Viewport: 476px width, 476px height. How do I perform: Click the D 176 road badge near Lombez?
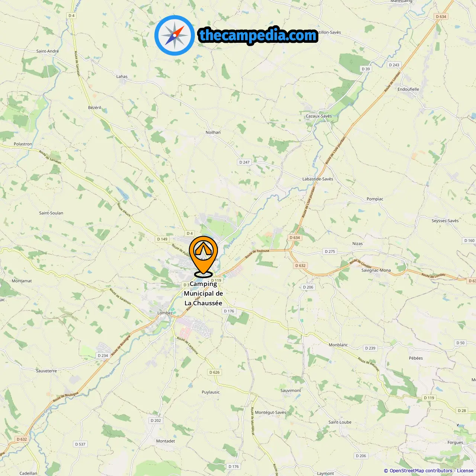click(229, 311)
